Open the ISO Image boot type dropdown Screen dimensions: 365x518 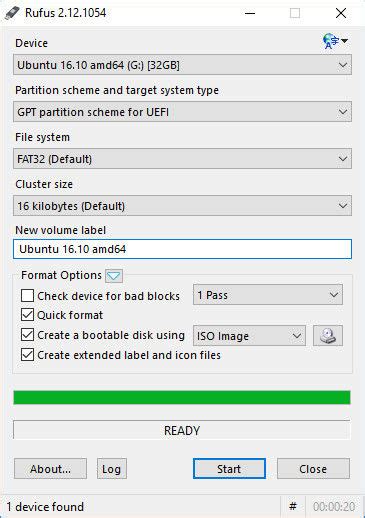249,336
